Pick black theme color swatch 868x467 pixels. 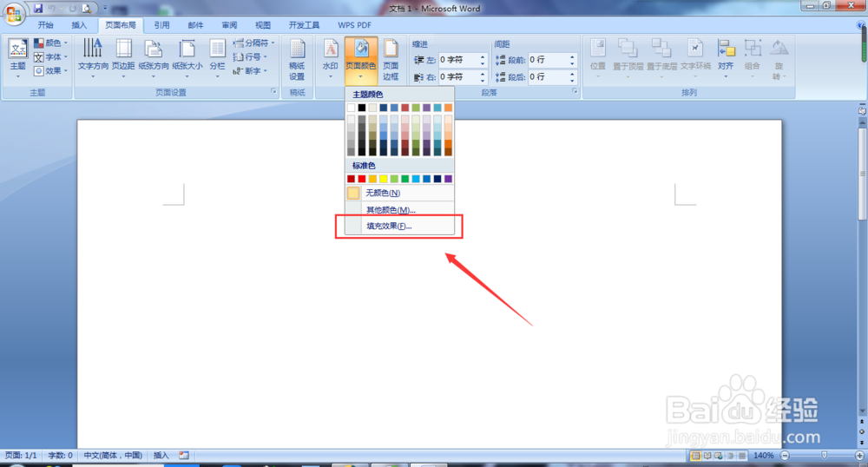(x=361, y=108)
